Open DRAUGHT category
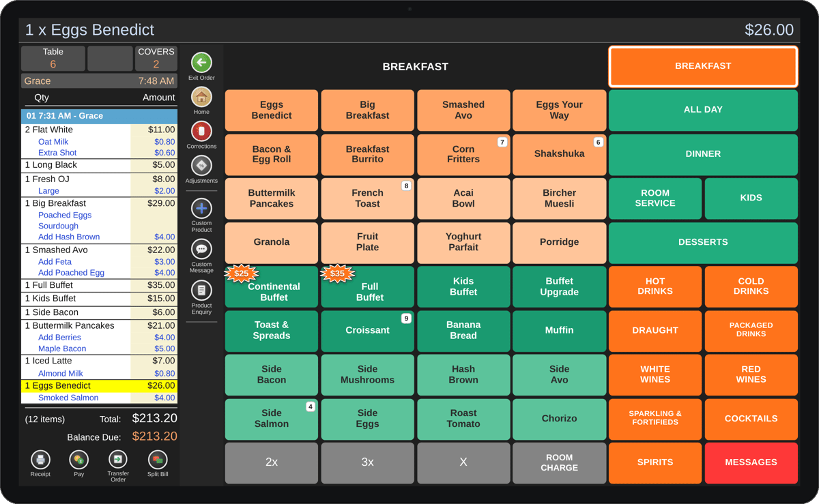The height and width of the screenshot is (504, 819). 655,330
